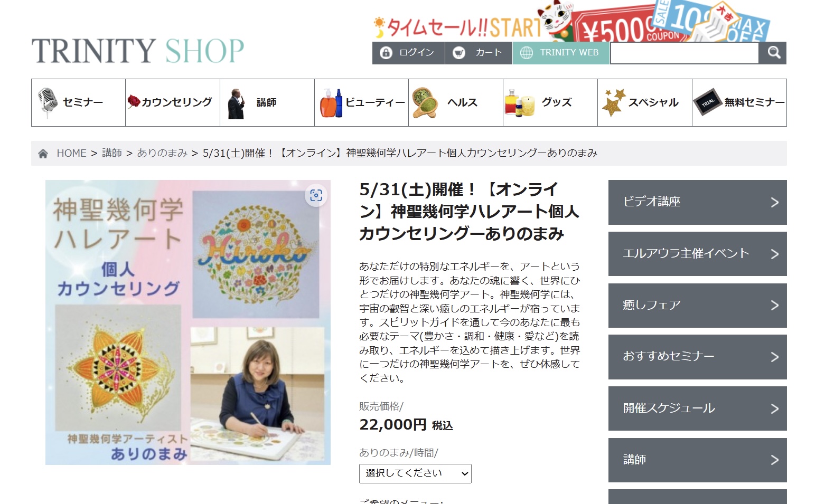This screenshot has height=504, width=825.
Task: Click the TRIAL badge 無料セミナー icon
Action: point(708,102)
